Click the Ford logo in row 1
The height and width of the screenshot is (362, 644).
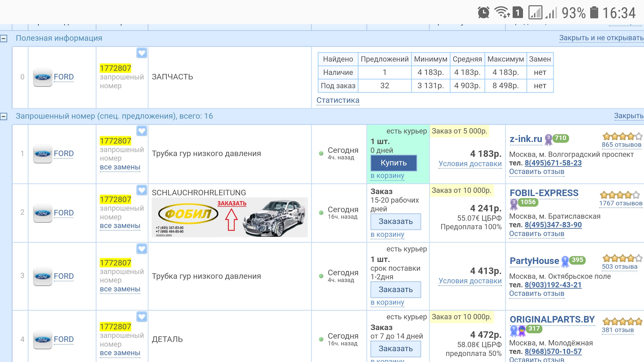pyautogui.click(x=43, y=154)
